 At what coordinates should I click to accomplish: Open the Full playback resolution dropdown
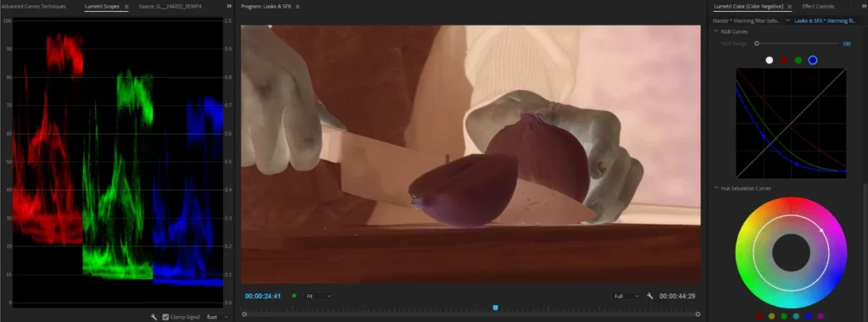tap(626, 297)
